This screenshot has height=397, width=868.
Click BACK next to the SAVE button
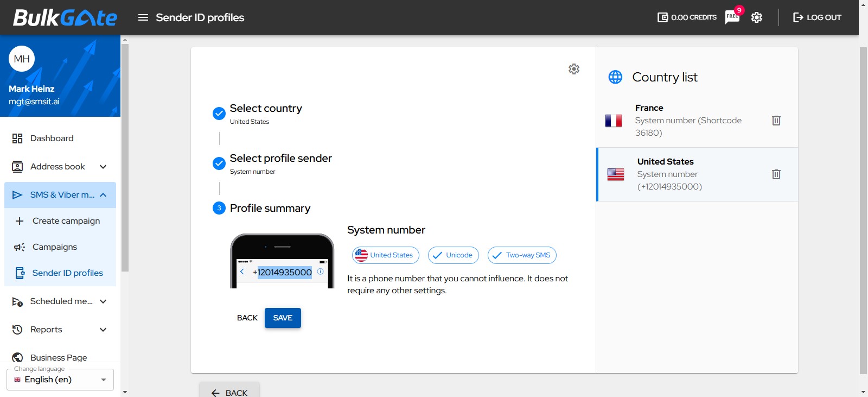(x=247, y=318)
